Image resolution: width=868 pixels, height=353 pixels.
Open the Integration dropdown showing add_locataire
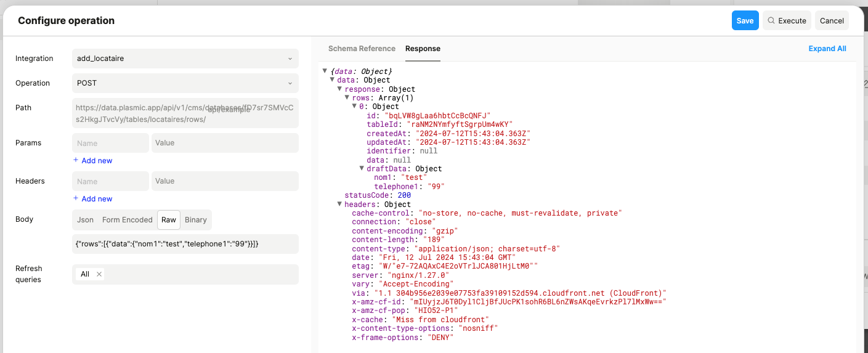point(185,59)
